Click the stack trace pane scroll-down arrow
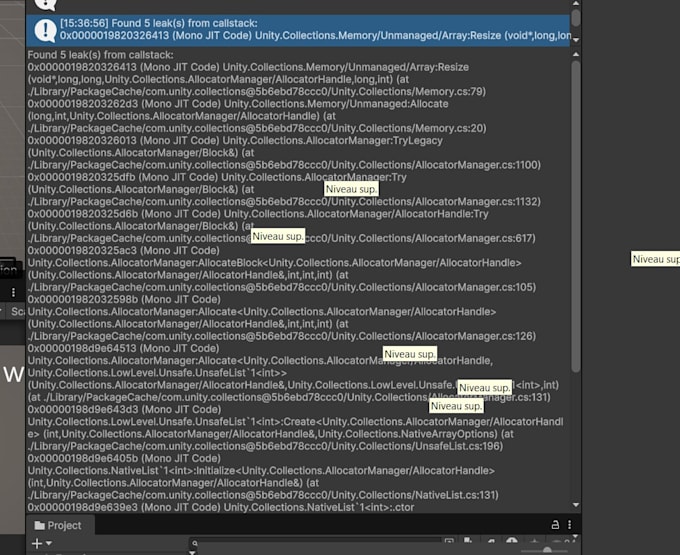This screenshot has height=555, width=680. pos(576,505)
